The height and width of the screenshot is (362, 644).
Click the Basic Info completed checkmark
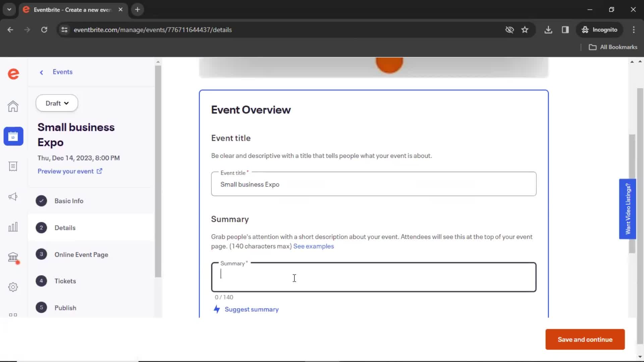[x=41, y=201]
